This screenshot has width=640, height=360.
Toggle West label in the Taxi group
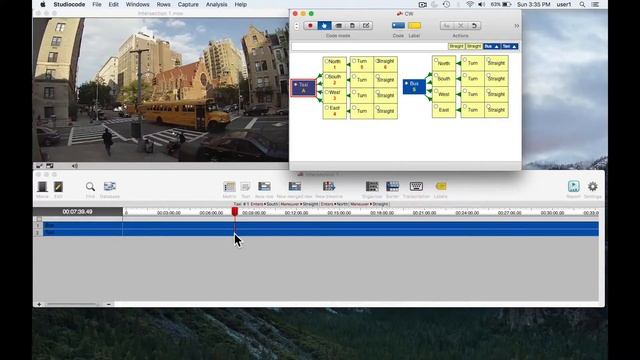pos(335,95)
